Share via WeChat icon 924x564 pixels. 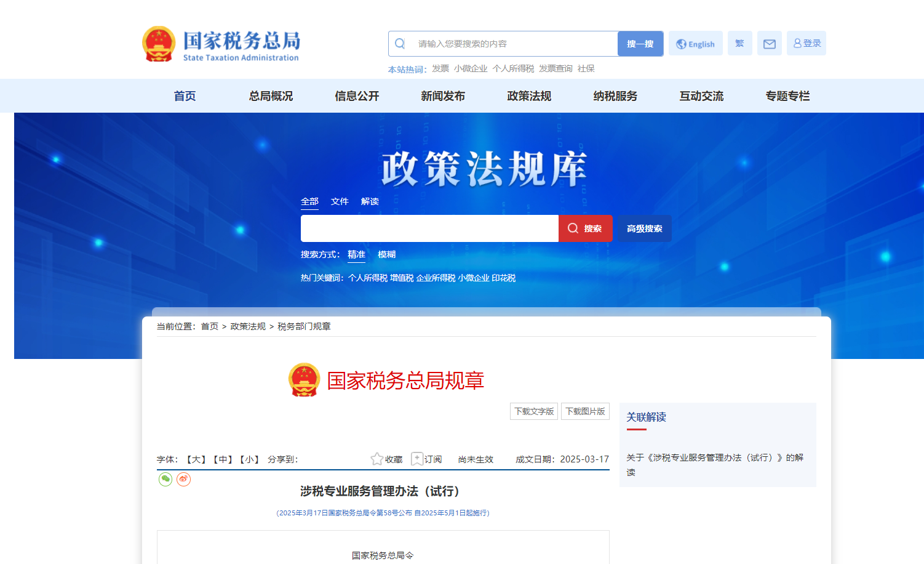(x=165, y=479)
